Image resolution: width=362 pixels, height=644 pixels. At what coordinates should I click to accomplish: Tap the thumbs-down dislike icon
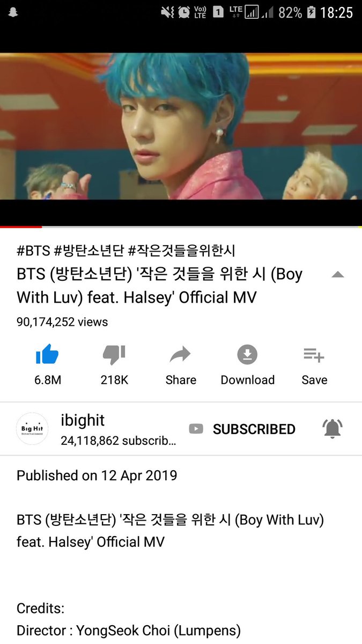point(114,355)
